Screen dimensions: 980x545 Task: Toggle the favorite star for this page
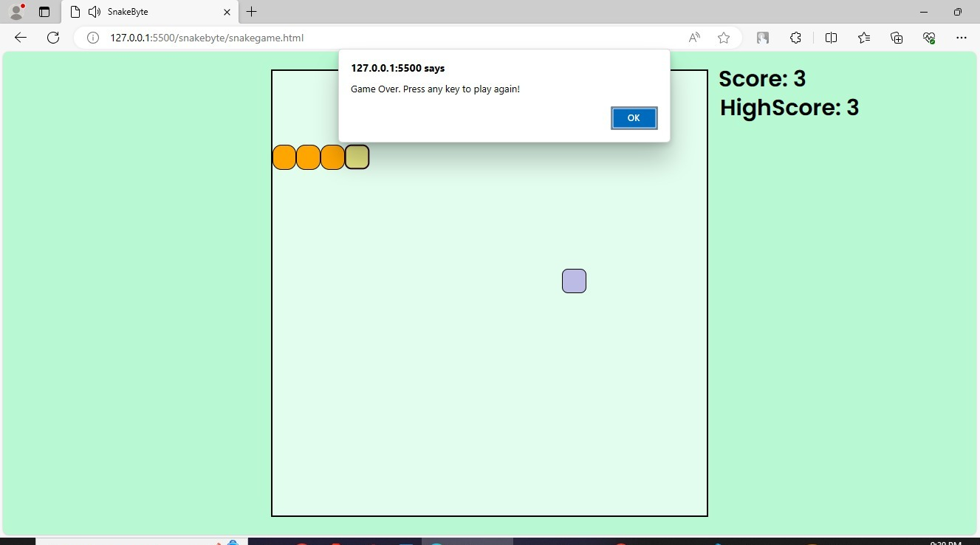723,38
